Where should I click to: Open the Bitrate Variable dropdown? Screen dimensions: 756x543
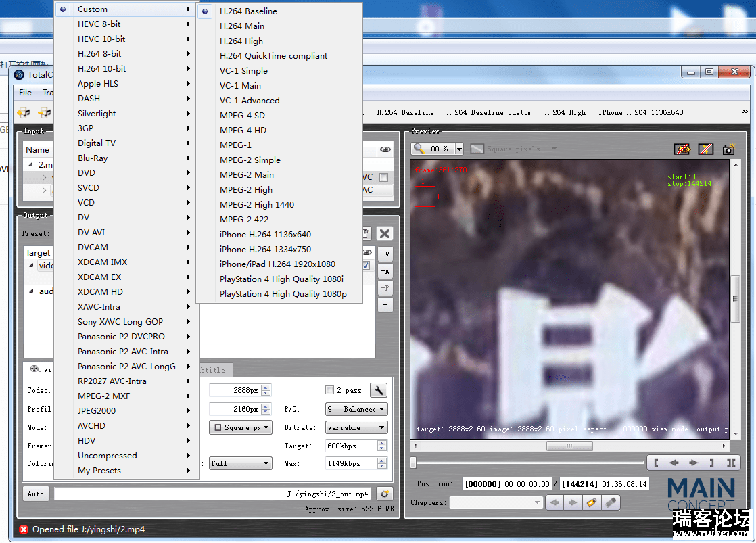pos(356,427)
